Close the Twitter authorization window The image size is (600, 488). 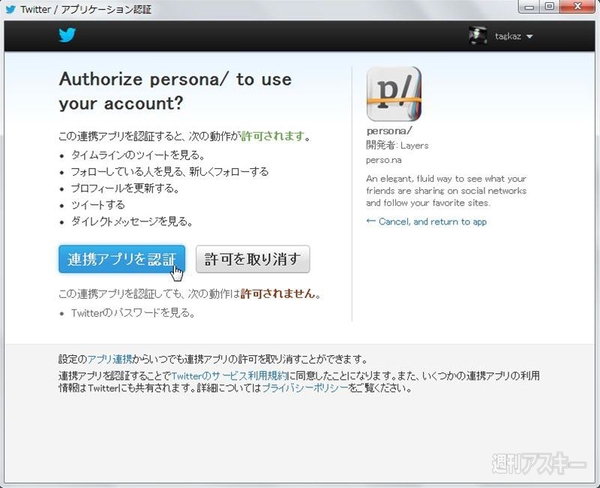[578, 7]
